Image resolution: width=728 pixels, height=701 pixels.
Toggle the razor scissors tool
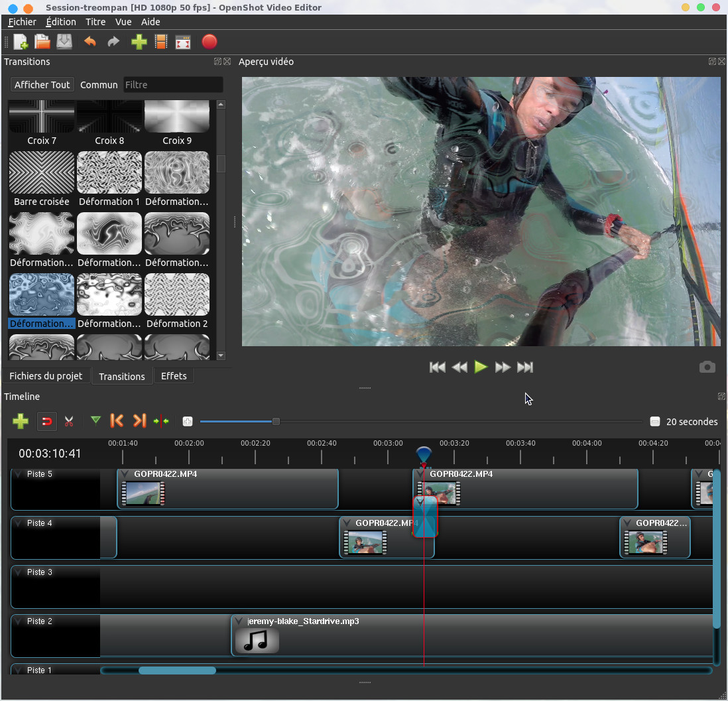pyautogui.click(x=68, y=421)
